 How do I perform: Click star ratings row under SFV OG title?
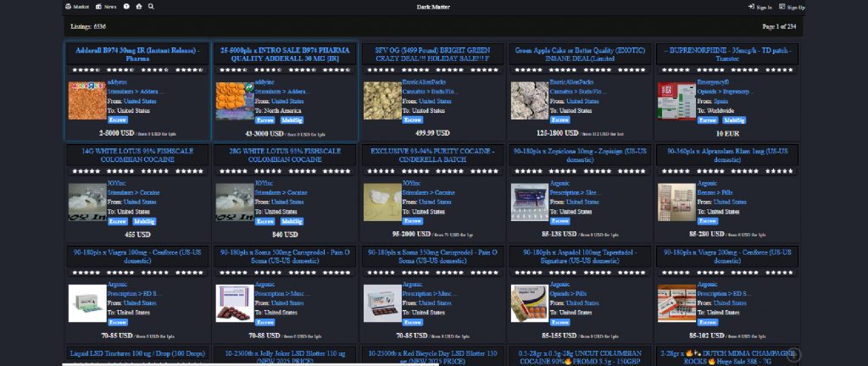[432, 70]
